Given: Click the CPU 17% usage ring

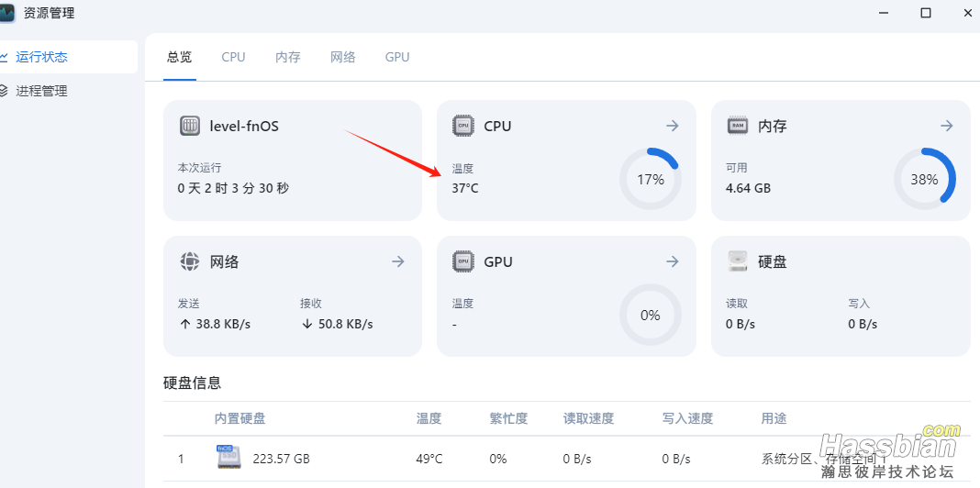Looking at the screenshot, I should (651, 180).
